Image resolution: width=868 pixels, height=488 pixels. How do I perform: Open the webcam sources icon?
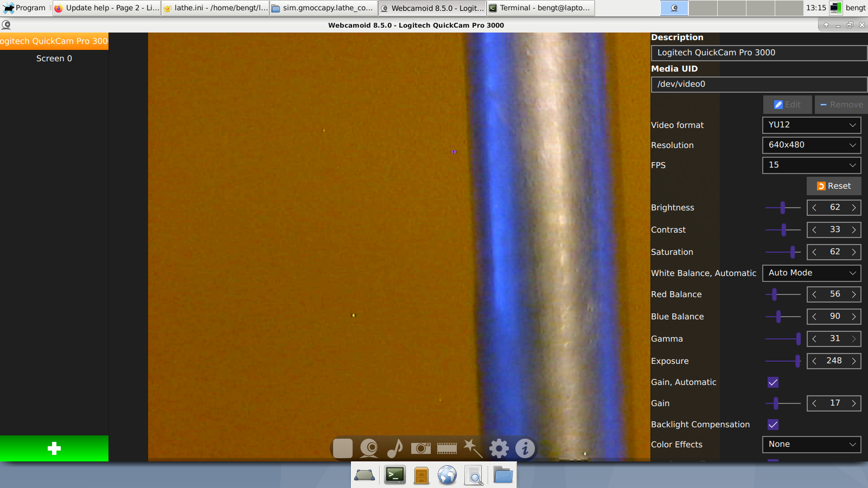coord(369,448)
